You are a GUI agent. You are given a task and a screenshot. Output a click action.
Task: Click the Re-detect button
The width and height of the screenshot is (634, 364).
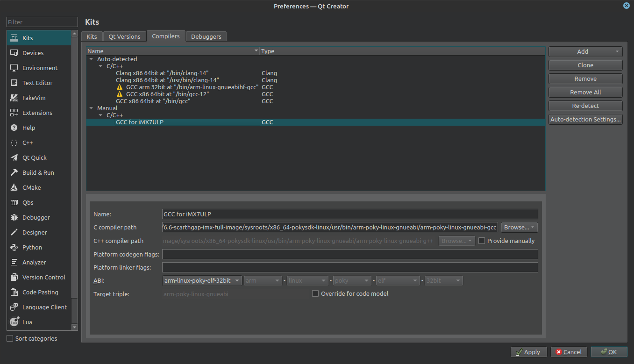585,106
